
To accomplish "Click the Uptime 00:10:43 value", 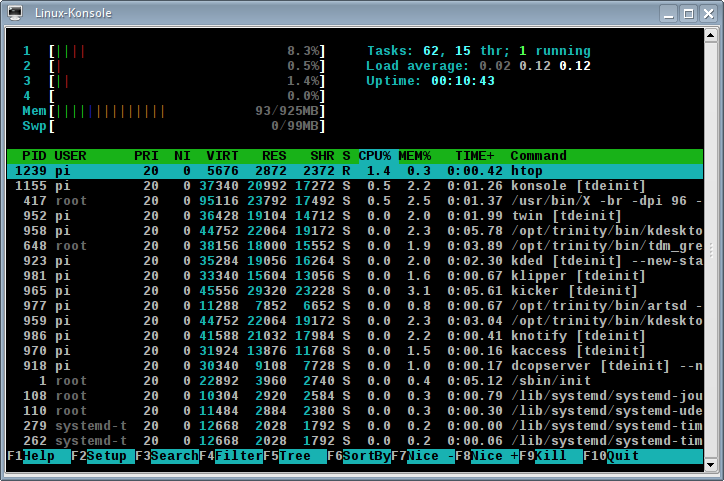I will coord(463,81).
